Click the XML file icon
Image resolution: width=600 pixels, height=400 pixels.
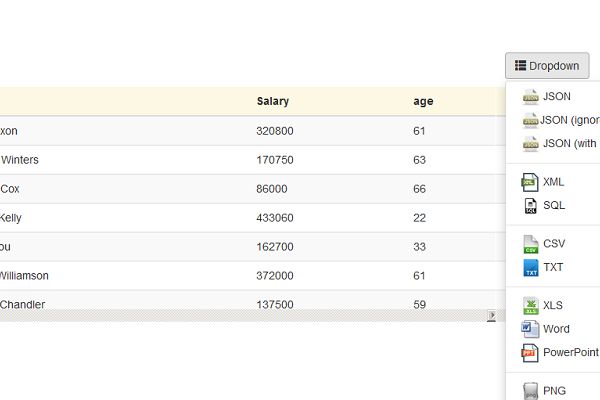[530, 182]
